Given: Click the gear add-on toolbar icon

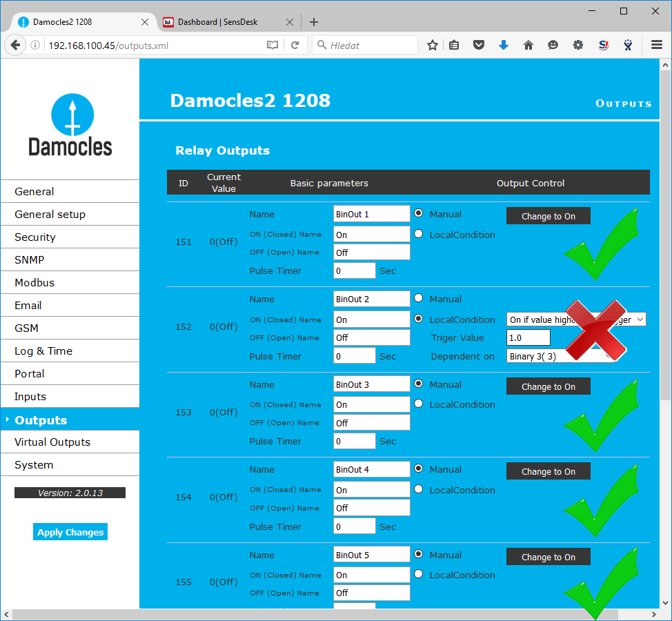Looking at the screenshot, I should point(578,45).
